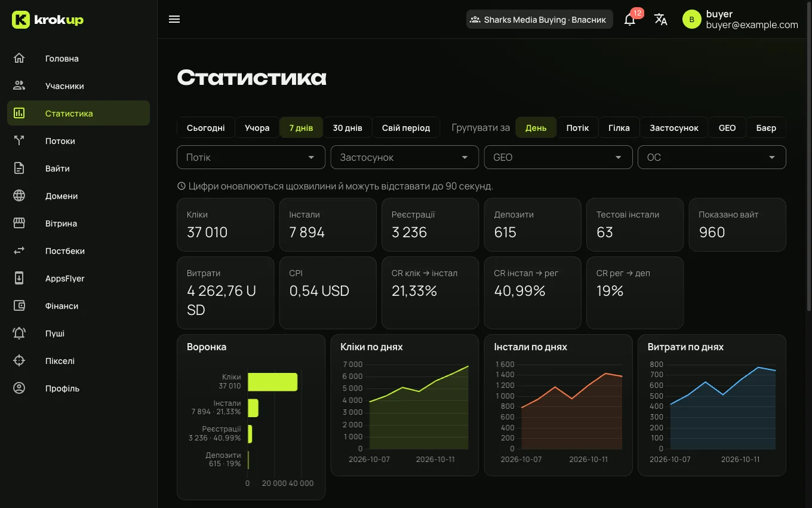
Task: Open the notifications bell icon
Action: [x=629, y=19]
